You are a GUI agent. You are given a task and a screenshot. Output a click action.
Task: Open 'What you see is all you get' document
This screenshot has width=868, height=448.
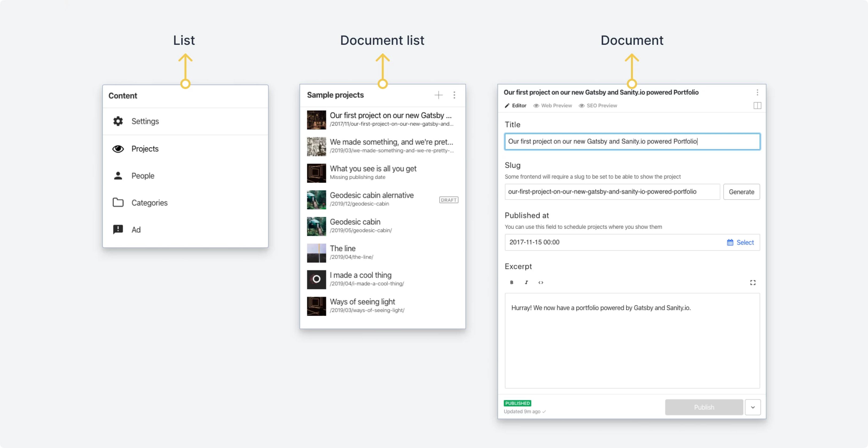382,173
